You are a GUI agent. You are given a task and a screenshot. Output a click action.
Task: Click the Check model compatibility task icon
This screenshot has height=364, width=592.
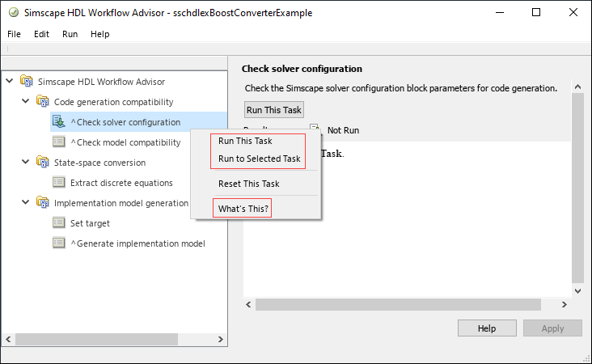[x=59, y=142]
